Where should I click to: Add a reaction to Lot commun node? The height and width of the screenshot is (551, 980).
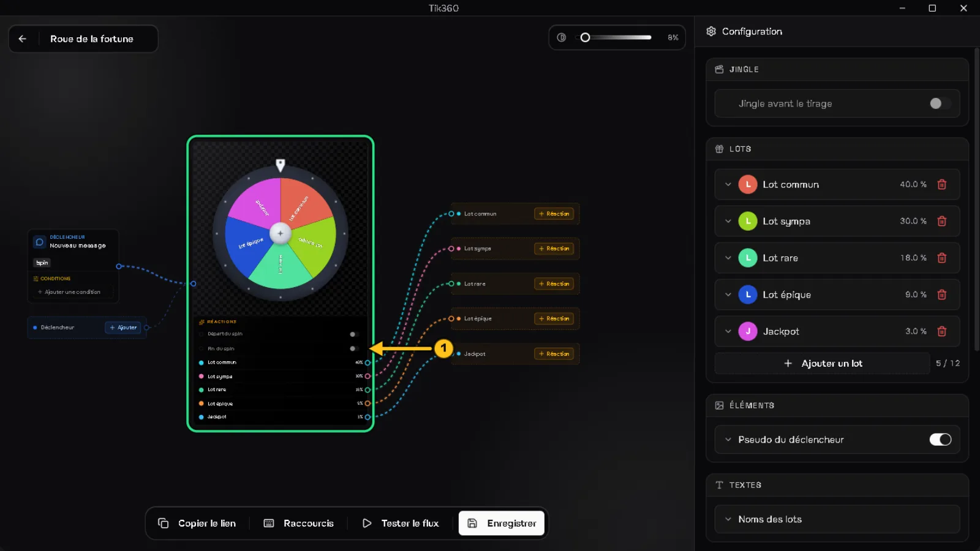[x=554, y=214]
